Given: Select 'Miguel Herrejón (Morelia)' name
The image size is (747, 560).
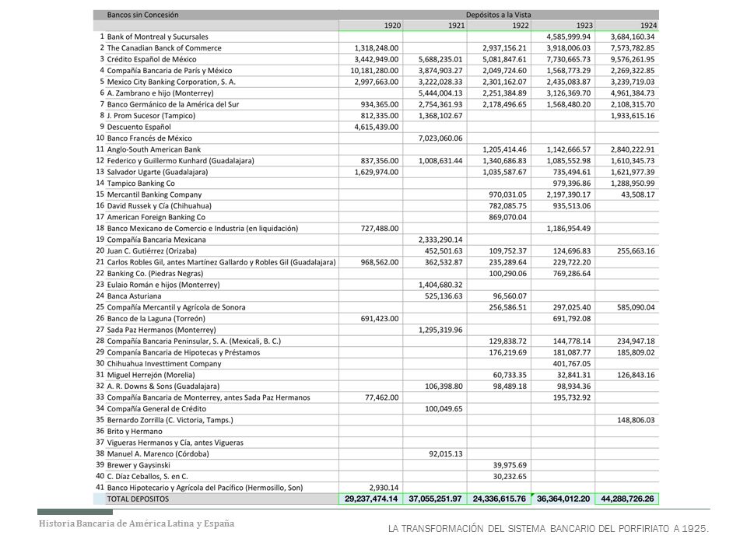Looking at the screenshot, I should (150, 375).
